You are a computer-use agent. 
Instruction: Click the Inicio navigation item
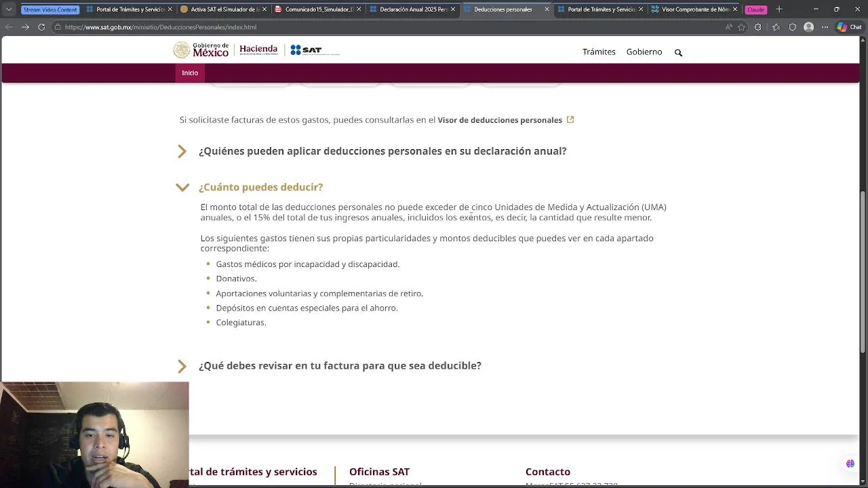tap(190, 73)
